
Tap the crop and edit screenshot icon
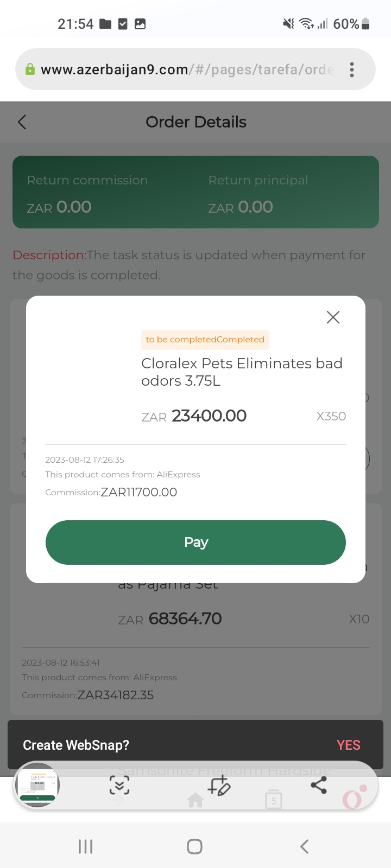click(x=219, y=785)
